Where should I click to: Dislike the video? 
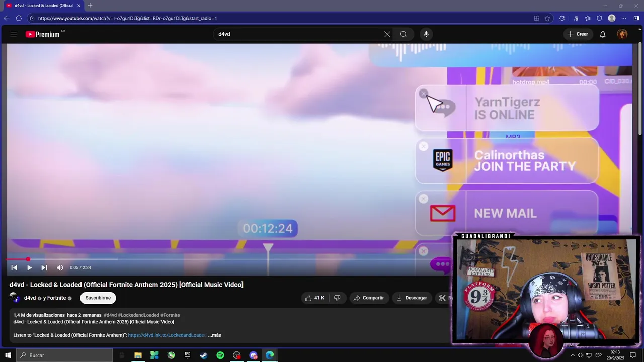(337, 298)
